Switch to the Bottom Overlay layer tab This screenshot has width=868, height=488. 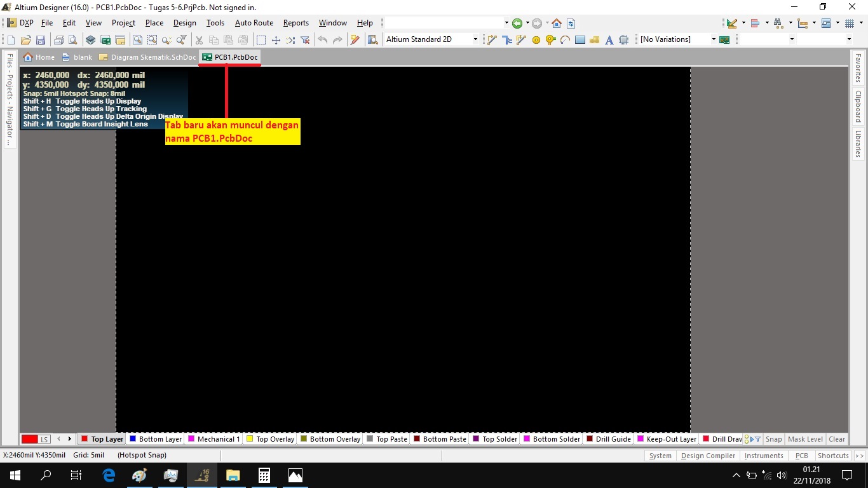click(330, 439)
